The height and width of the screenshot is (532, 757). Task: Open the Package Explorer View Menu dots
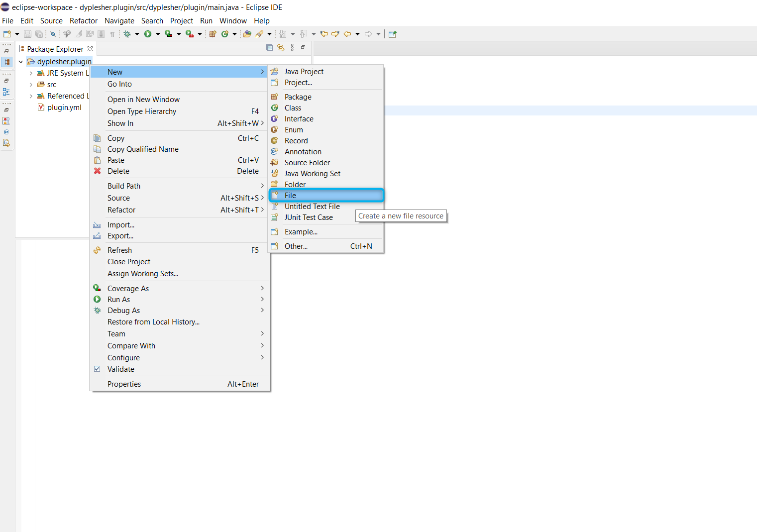(292, 48)
